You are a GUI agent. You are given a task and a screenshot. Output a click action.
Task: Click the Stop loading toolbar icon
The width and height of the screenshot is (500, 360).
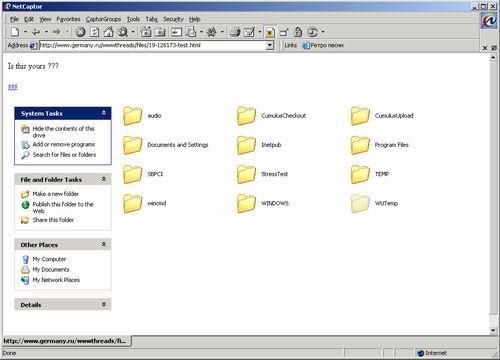tap(80, 32)
